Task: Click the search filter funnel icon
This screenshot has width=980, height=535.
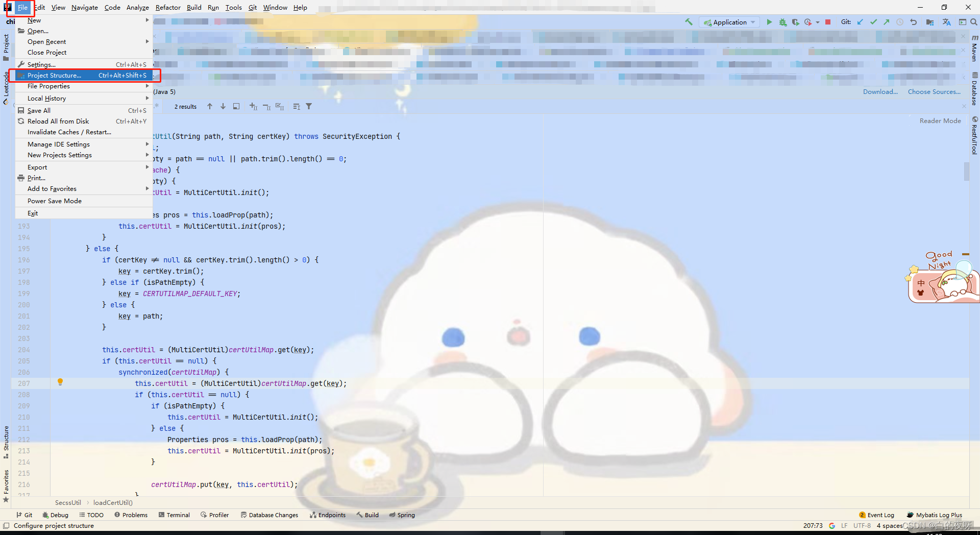Action: pos(309,106)
